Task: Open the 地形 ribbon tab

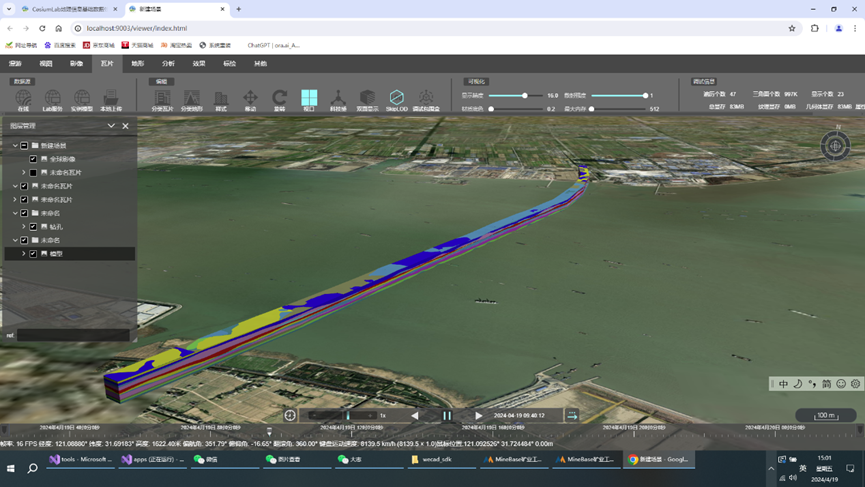Action: [x=138, y=63]
